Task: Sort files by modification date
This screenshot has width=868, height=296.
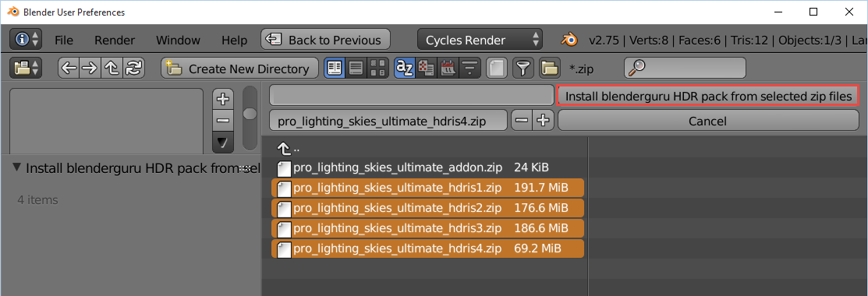Action: click(x=448, y=69)
